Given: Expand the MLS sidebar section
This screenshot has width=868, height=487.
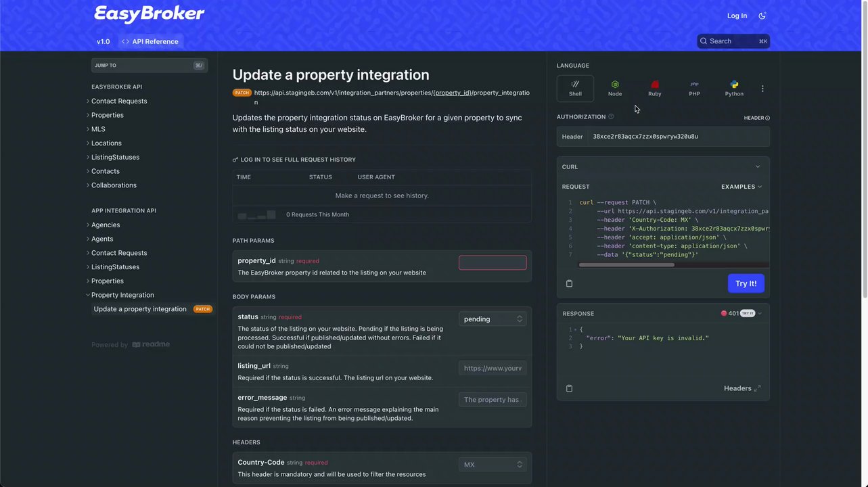Looking at the screenshot, I should [95, 129].
